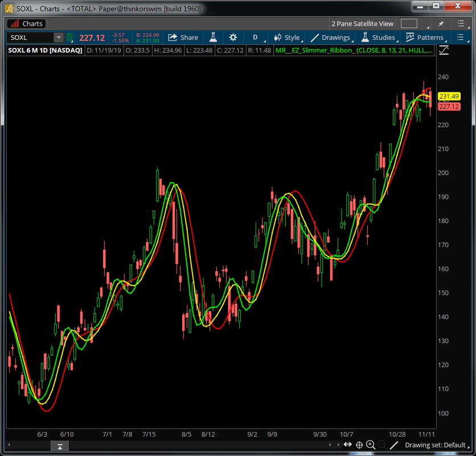The width and height of the screenshot is (476, 456).
Task: Open the Style menu
Action: coord(288,38)
